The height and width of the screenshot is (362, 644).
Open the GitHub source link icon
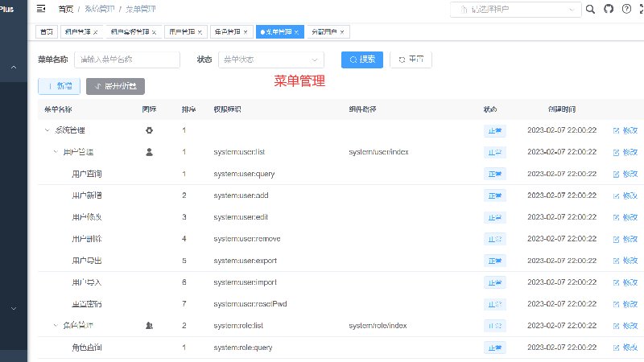(609, 9)
